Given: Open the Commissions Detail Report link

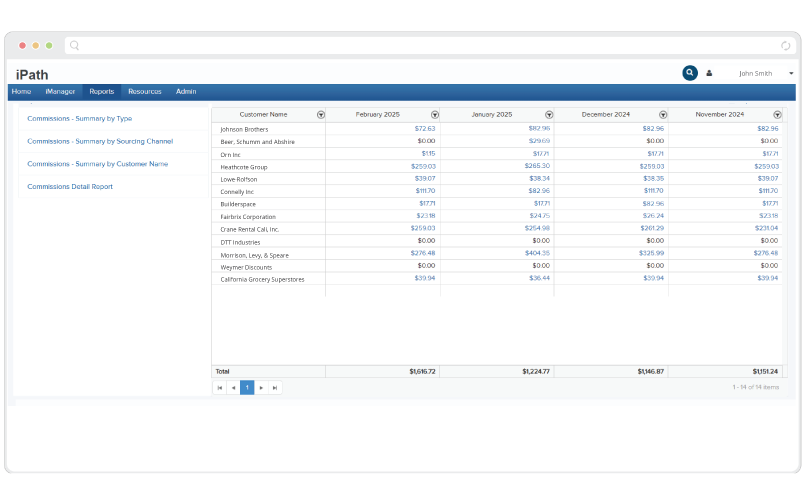Looking at the screenshot, I should 70,186.
